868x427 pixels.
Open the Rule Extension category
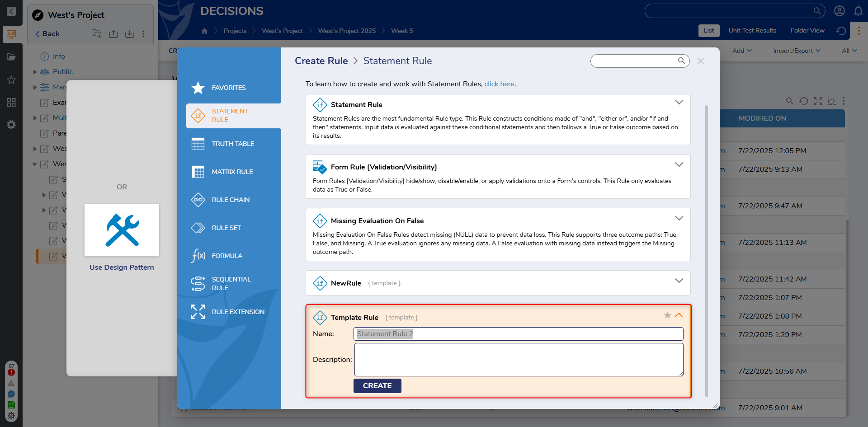point(238,312)
